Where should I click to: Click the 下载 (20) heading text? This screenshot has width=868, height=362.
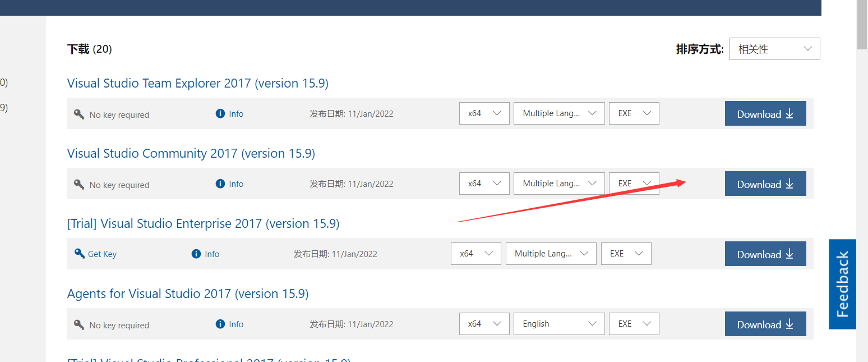(x=90, y=49)
